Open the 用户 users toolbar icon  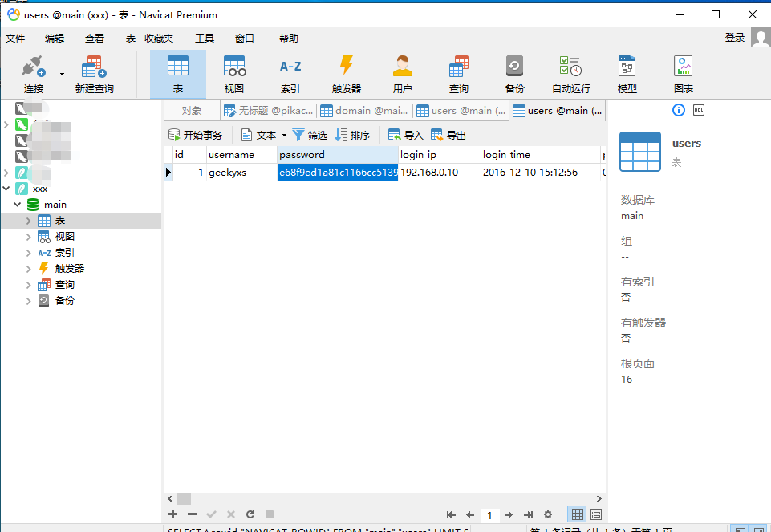(x=402, y=74)
